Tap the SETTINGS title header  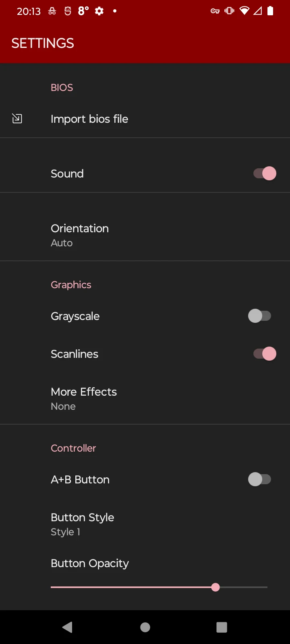(43, 43)
